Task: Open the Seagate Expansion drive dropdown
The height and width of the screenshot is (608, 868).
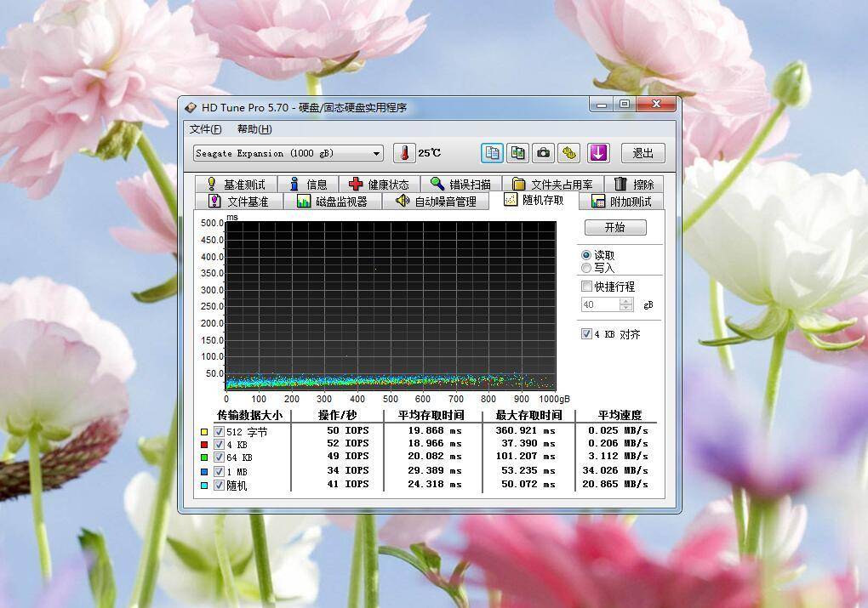Action: click(376, 153)
